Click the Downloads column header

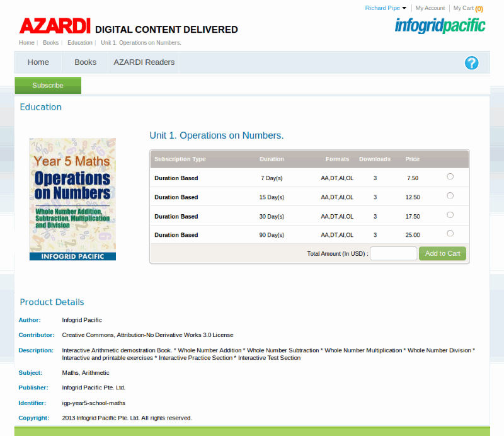click(x=375, y=159)
